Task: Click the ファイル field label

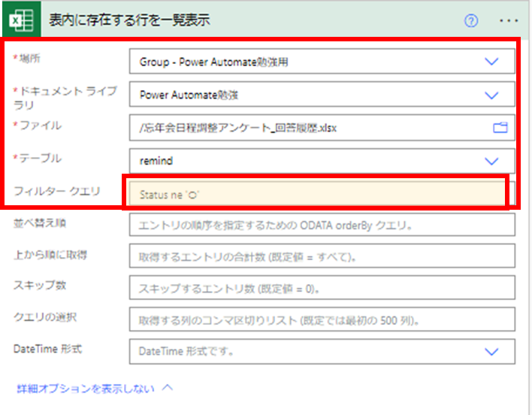Action: pyautogui.click(x=40, y=126)
